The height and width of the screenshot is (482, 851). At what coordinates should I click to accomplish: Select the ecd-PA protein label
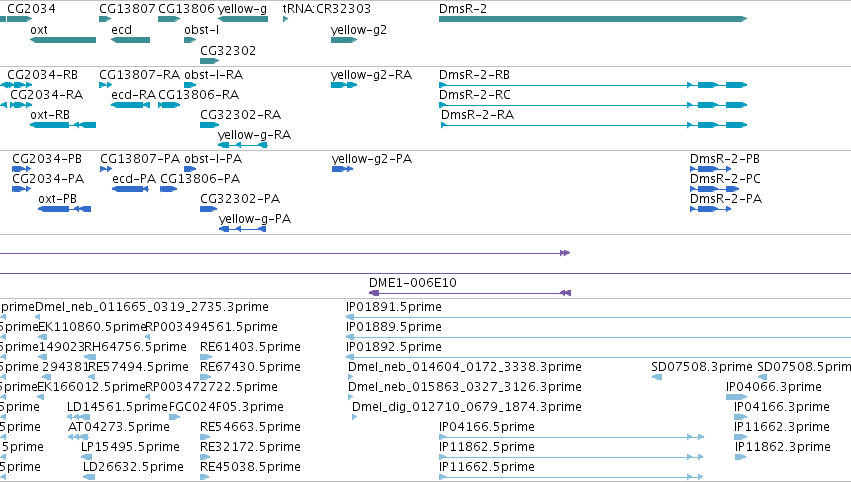click(134, 179)
